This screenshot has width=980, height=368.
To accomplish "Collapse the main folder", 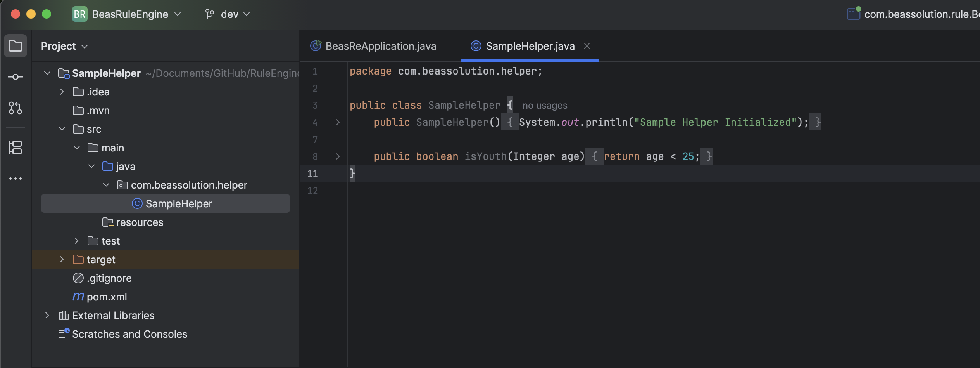I will click(77, 148).
